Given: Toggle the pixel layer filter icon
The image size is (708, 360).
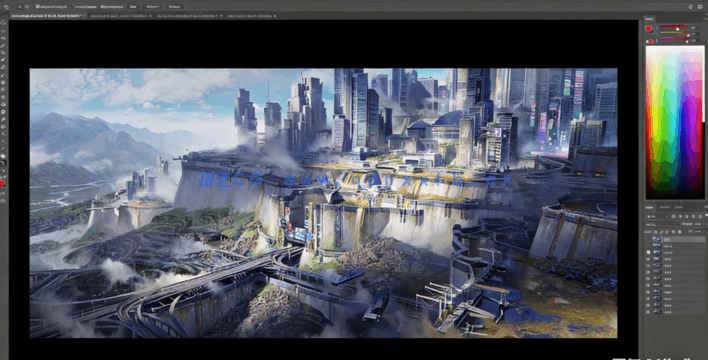Looking at the screenshot, I should [673, 216].
